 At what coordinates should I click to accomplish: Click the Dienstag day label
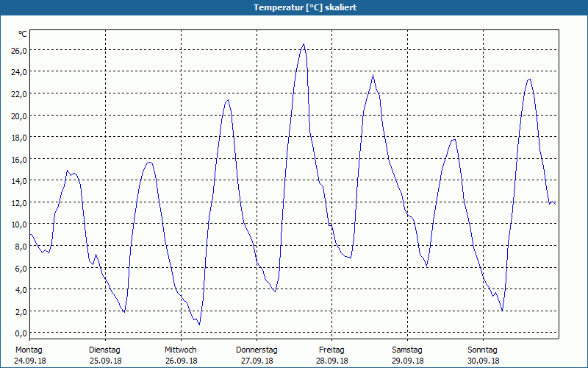104,350
